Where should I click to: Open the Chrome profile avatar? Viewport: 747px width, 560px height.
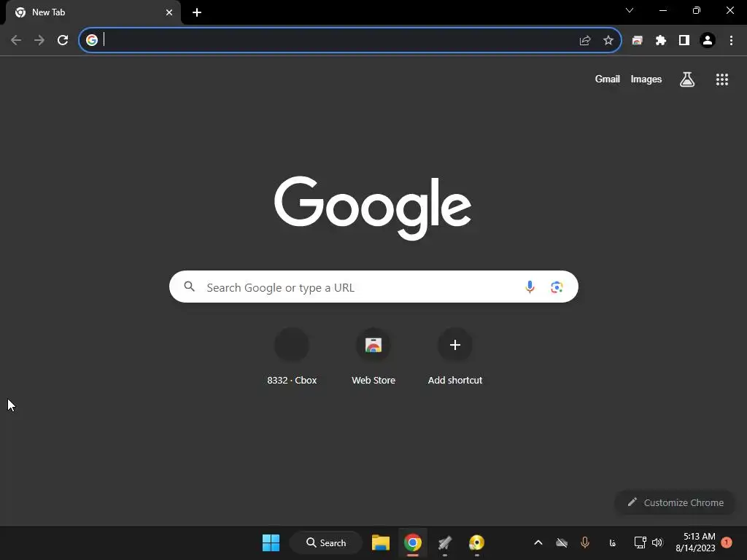click(x=708, y=41)
